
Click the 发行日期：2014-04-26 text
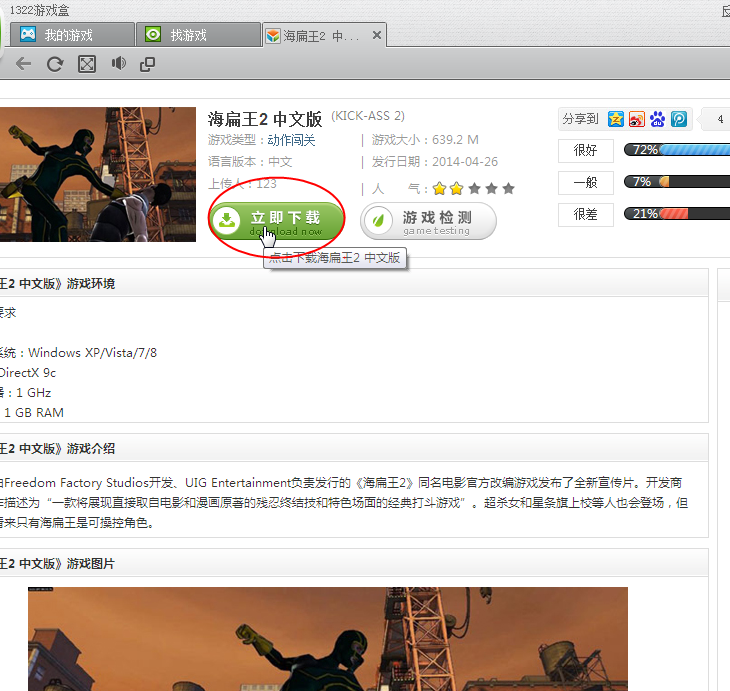(434, 162)
